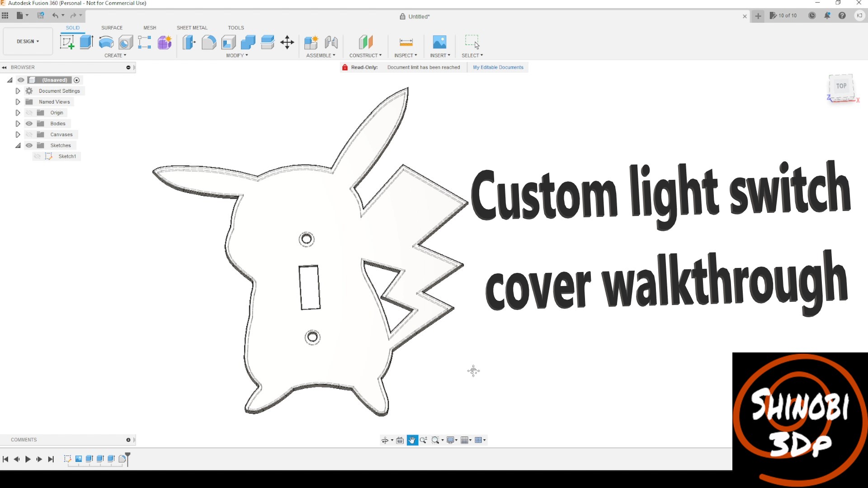Expand the Canvases node
Screen dimensions: 868x488
pyautogui.click(x=18, y=134)
